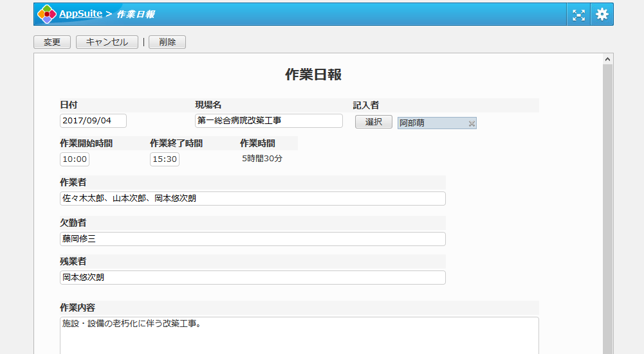Open the AppSuite breadcrumb link

[80, 13]
